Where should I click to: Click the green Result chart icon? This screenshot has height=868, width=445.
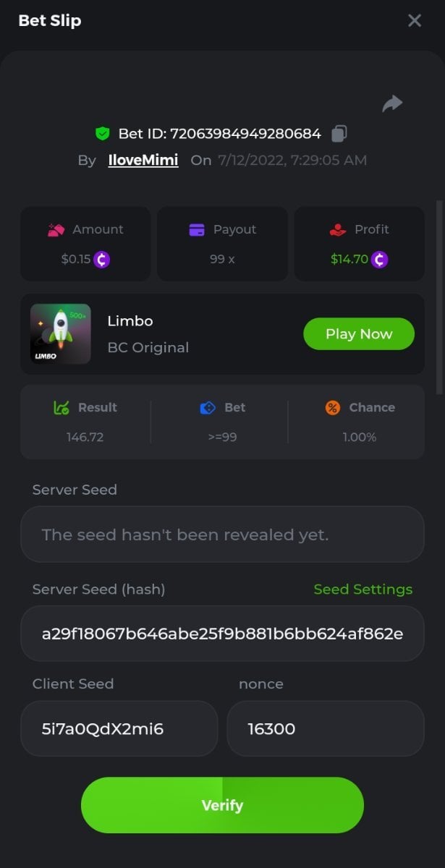[62, 408]
